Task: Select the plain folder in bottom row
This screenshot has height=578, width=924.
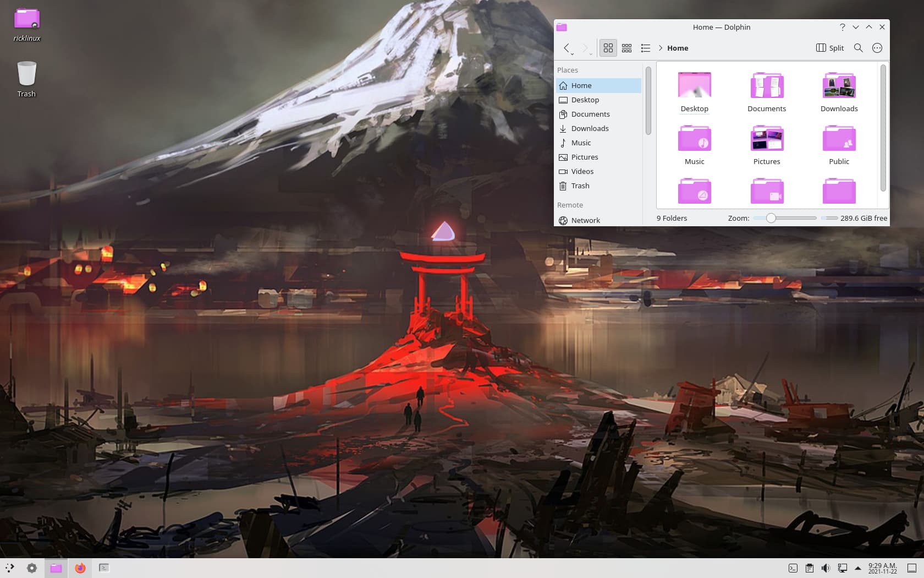Action: click(x=839, y=191)
